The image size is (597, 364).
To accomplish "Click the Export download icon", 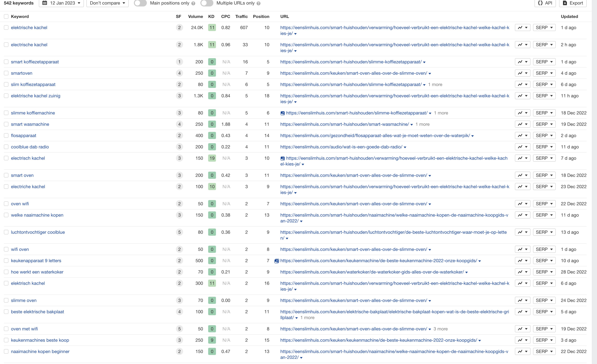I will 565,3.
